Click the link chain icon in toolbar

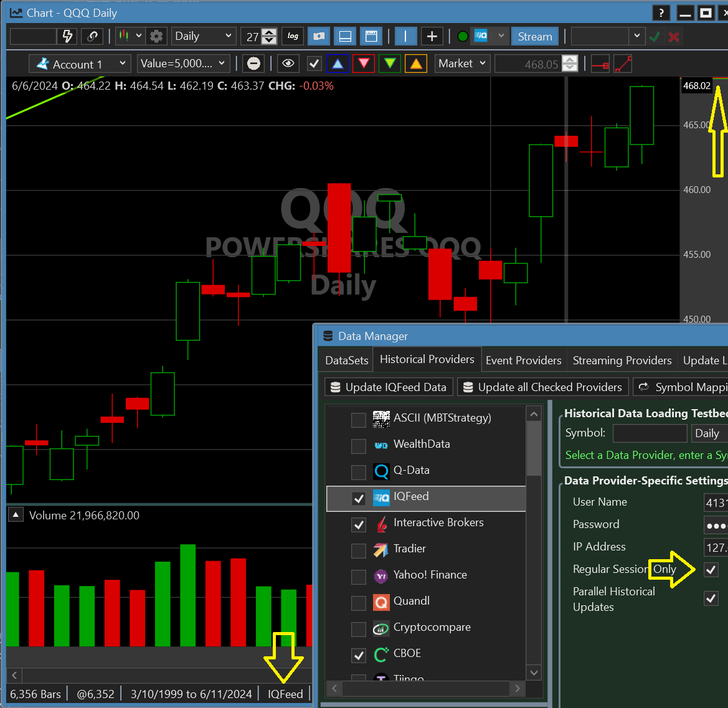click(92, 36)
